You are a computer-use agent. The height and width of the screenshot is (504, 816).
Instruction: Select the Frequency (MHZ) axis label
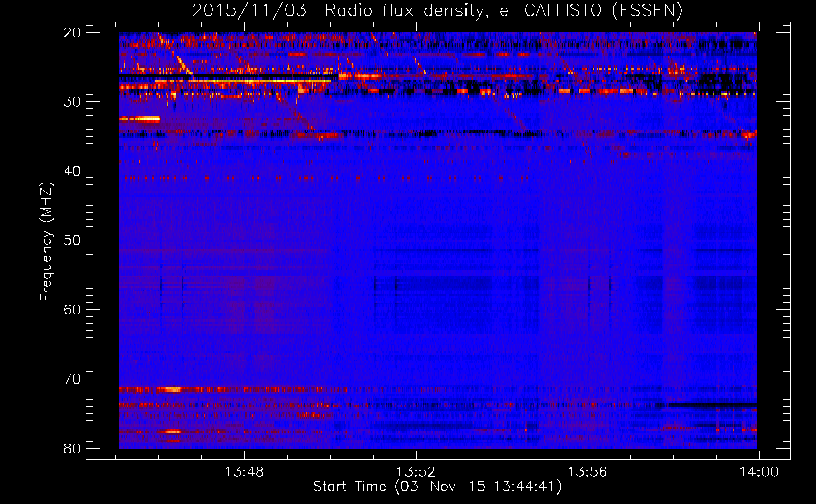coord(46,242)
